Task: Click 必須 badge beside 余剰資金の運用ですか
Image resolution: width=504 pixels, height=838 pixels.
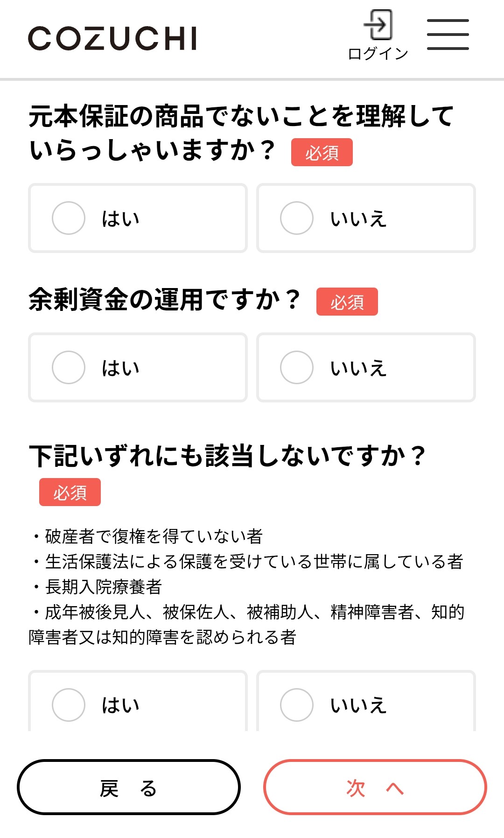Action: click(347, 302)
